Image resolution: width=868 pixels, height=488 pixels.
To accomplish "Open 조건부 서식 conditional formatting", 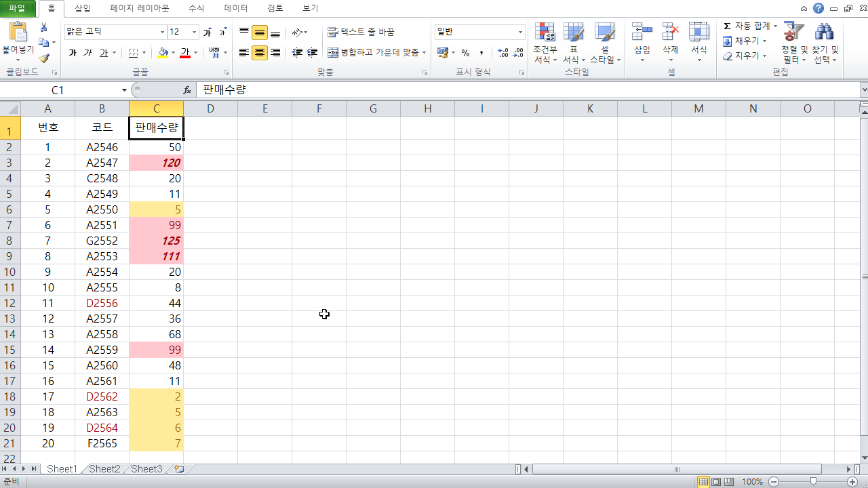I will tap(545, 43).
